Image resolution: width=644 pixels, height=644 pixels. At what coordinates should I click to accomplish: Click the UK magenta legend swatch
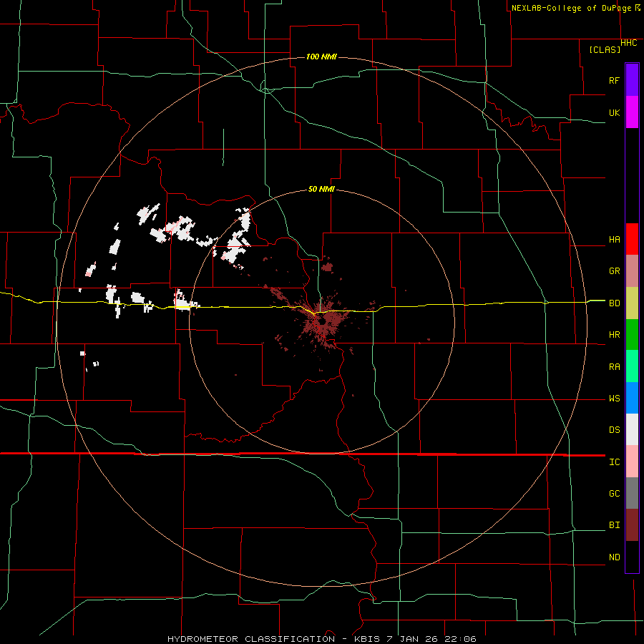pos(632,112)
